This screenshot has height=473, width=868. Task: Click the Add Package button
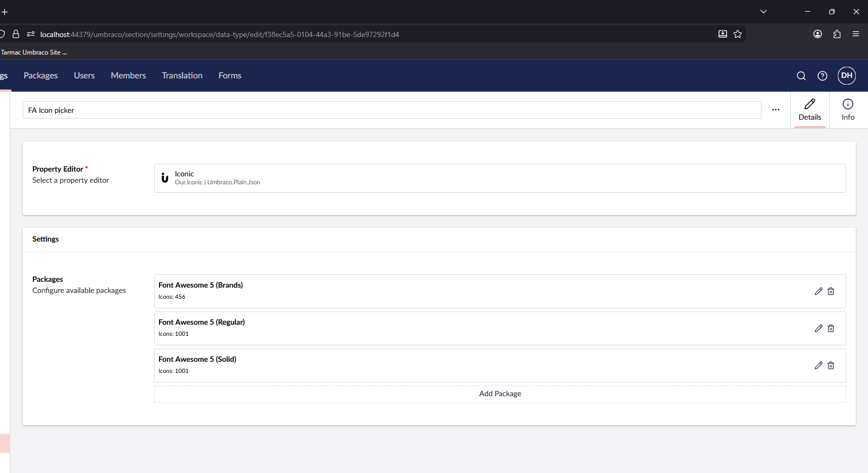tap(500, 394)
